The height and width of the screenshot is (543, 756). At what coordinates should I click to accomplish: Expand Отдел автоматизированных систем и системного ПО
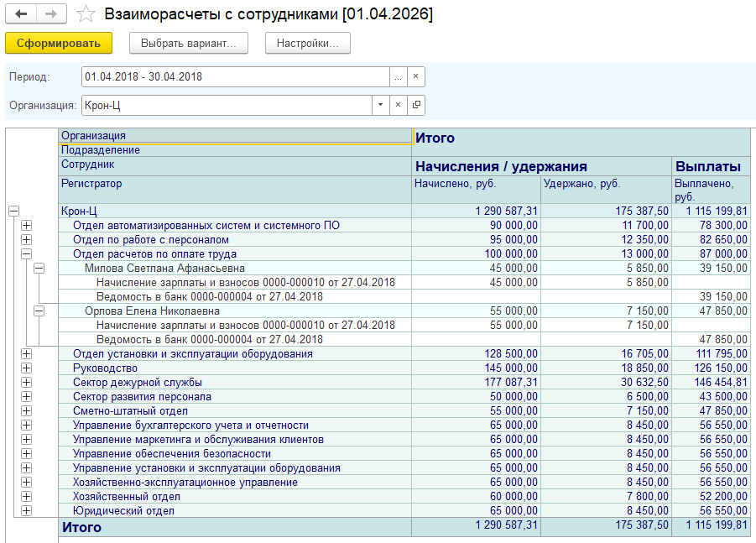[27, 225]
